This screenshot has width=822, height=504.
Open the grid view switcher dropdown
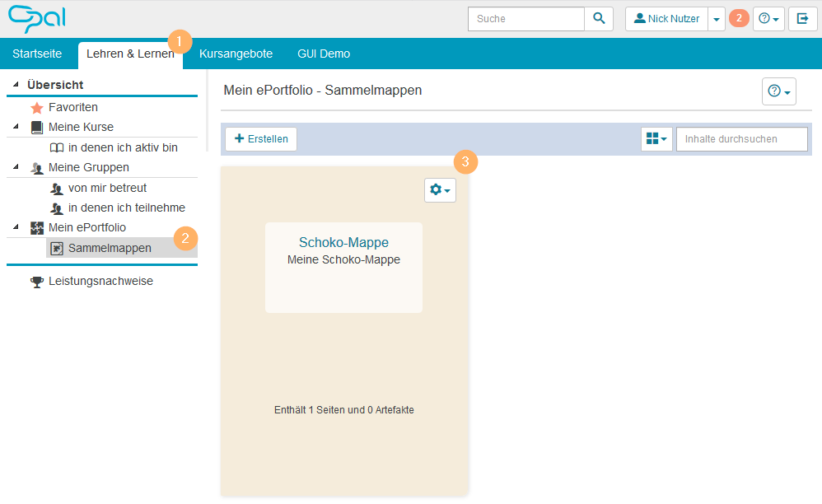click(656, 139)
